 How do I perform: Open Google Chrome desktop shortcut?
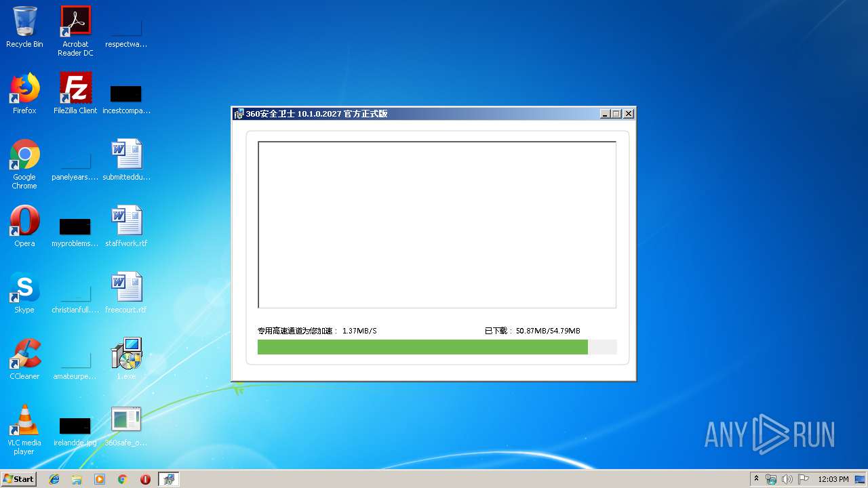coord(24,164)
